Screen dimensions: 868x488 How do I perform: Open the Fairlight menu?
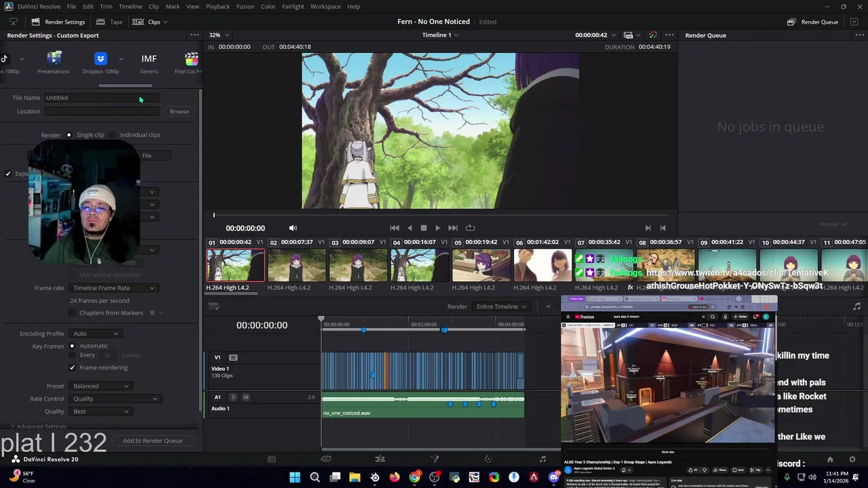point(293,6)
